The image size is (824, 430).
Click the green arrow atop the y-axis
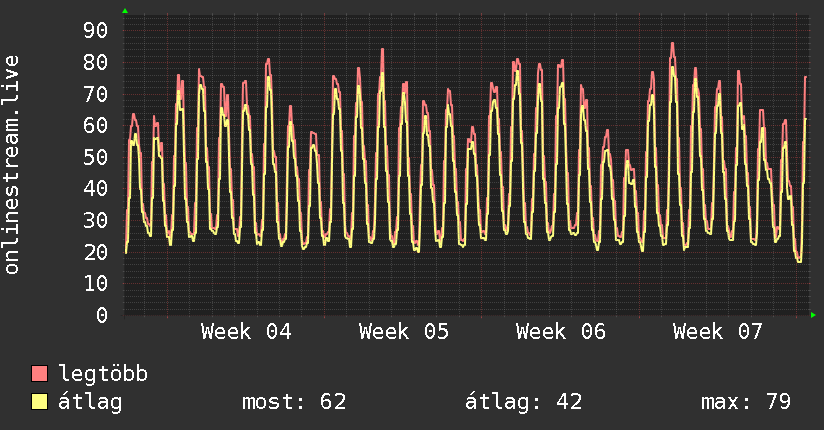pos(124,11)
